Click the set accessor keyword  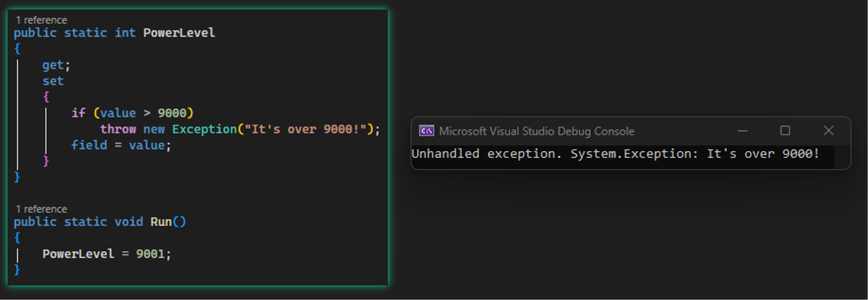pyautogui.click(x=52, y=80)
